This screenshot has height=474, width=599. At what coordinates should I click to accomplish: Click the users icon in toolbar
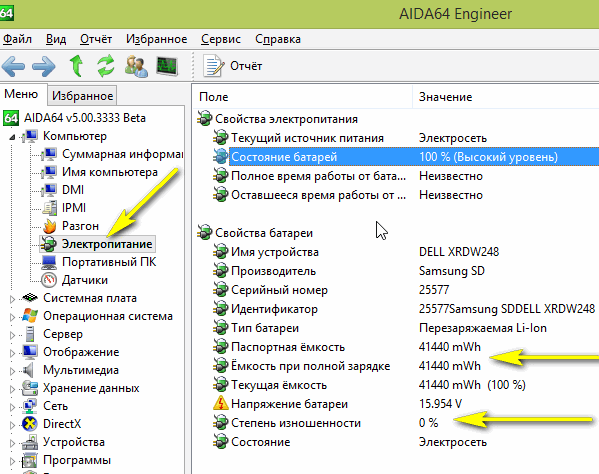(136, 66)
